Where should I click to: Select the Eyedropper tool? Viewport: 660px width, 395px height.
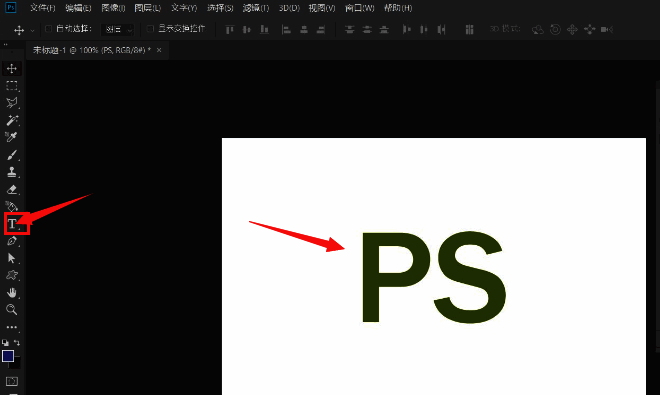[x=12, y=137]
